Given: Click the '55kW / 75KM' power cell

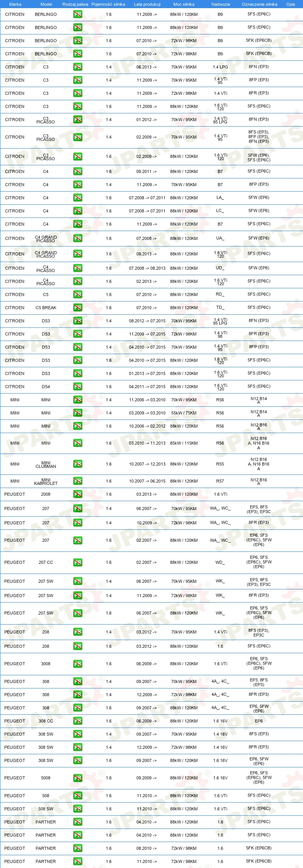Looking at the screenshot, I should pyautogui.click(x=184, y=413).
